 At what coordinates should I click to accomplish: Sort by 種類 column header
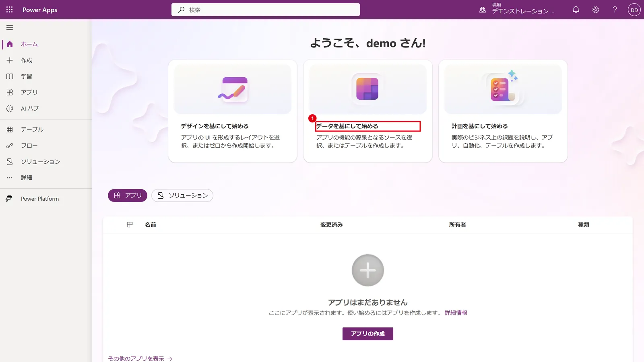(x=584, y=225)
